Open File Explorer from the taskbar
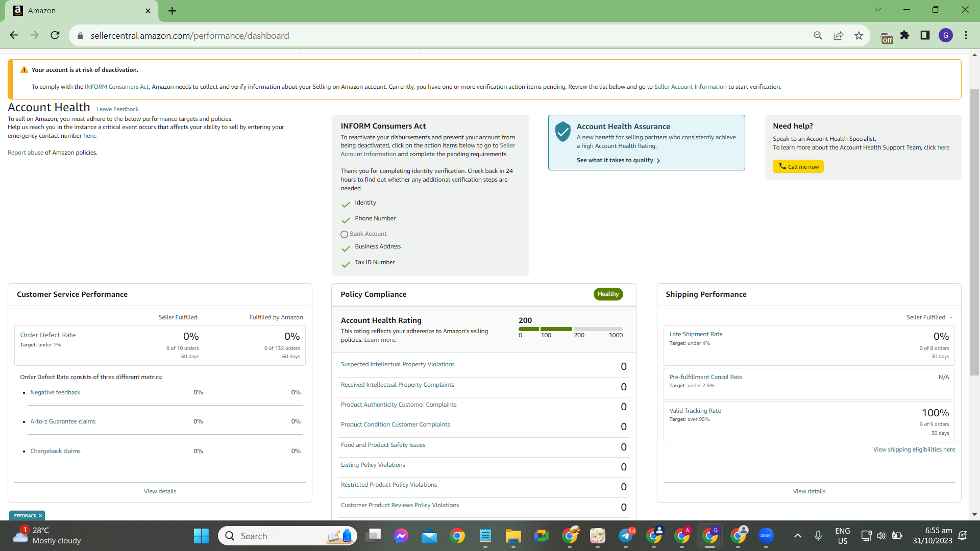This screenshot has width=980, height=551. point(513,536)
